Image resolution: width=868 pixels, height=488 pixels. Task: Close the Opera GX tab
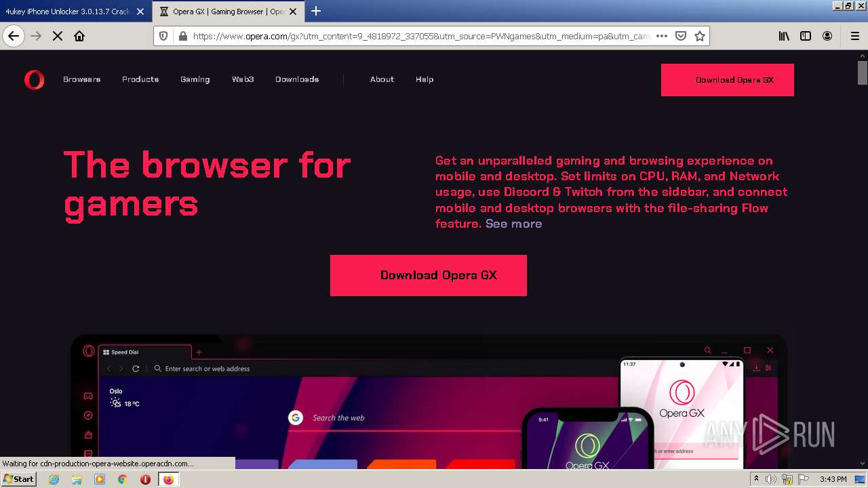pyautogui.click(x=293, y=12)
